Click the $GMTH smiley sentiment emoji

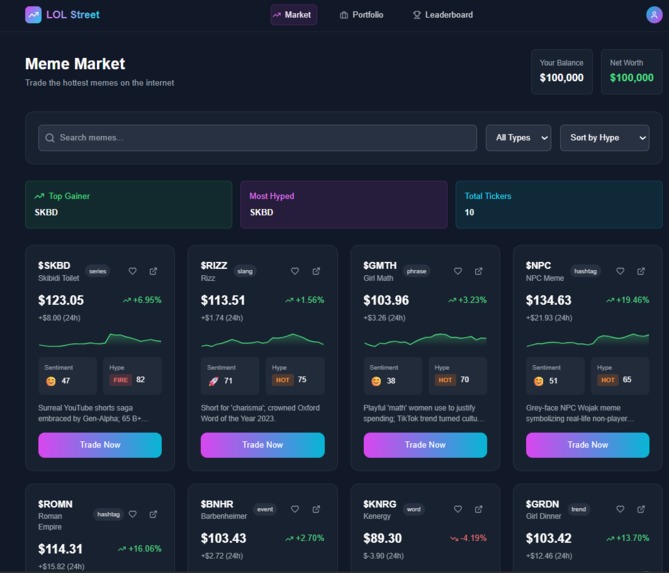tap(376, 381)
